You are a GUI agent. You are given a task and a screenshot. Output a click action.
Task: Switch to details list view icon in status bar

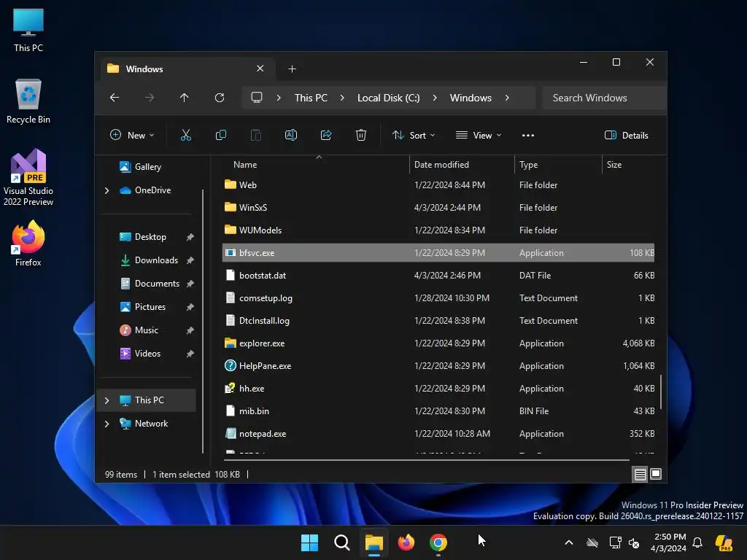[640, 474]
